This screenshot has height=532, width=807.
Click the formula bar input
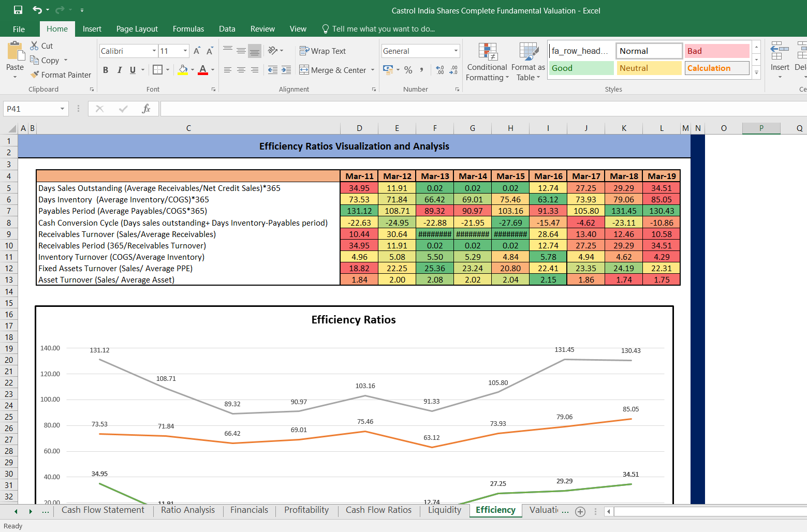pos(483,109)
